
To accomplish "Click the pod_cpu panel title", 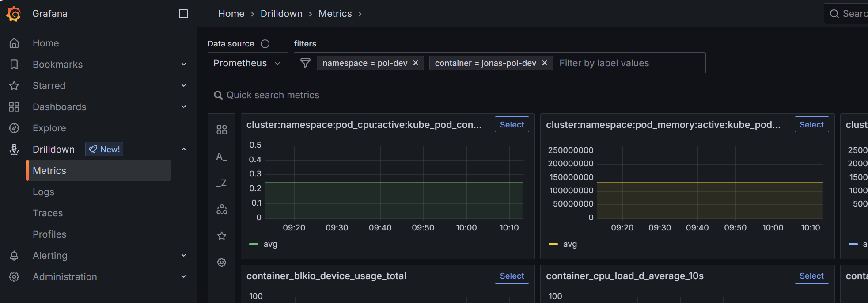I will [364, 125].
